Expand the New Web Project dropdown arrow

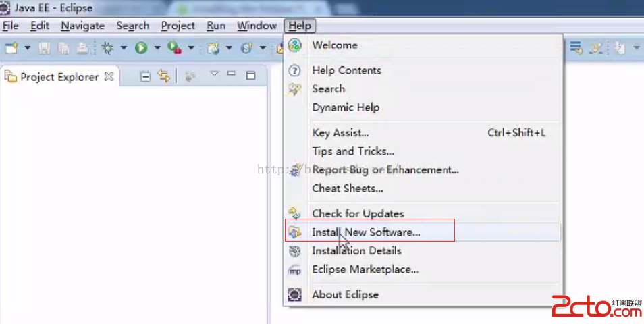pyautogui.click(x=229, y=48)
